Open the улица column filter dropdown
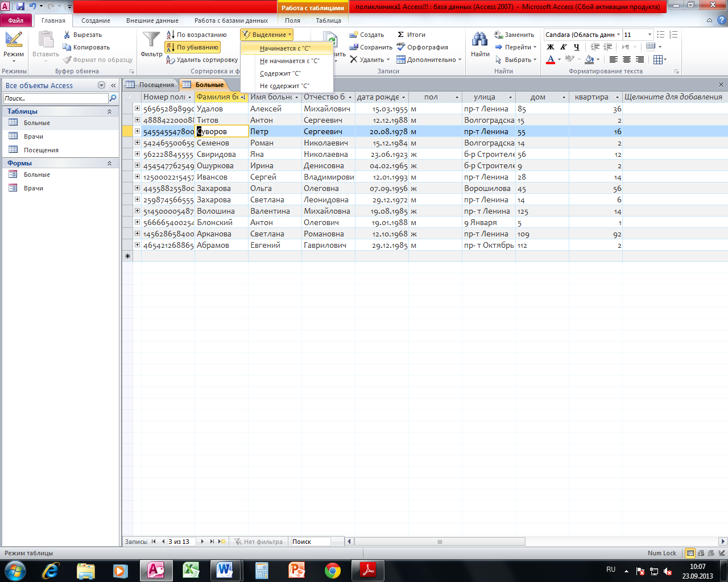Screen dimensions: 728x582 click(511, 97)
